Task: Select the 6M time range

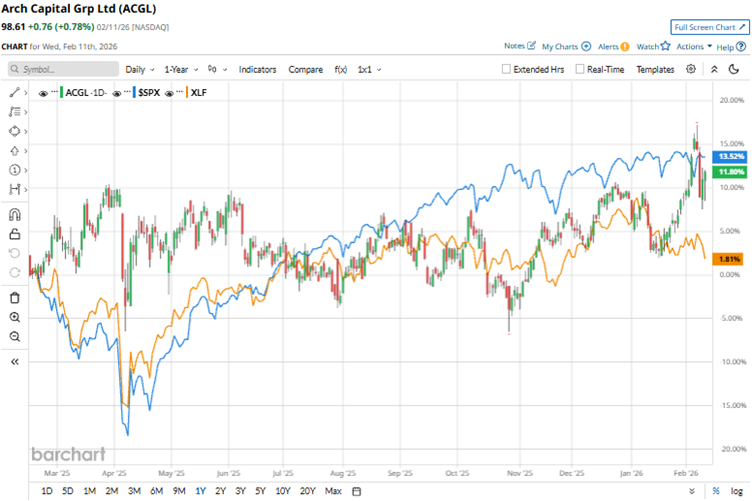Action: [x=157, y=491]
